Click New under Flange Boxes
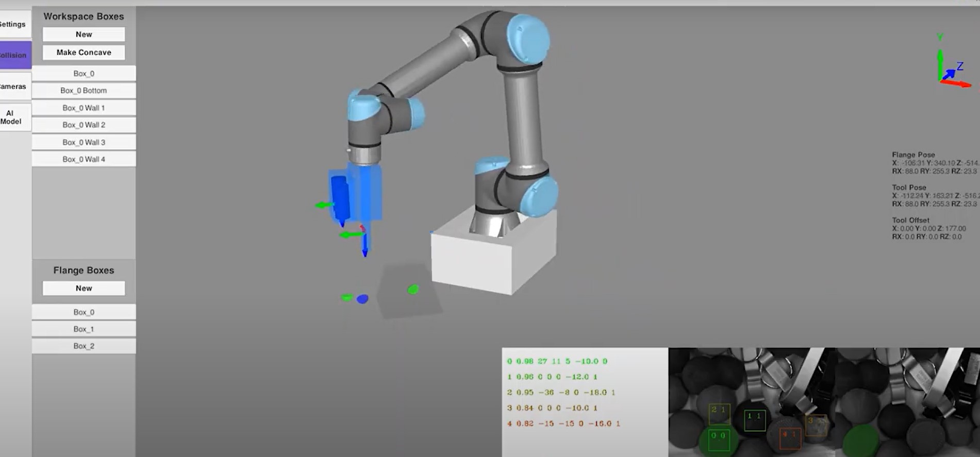 coord(84,289)
